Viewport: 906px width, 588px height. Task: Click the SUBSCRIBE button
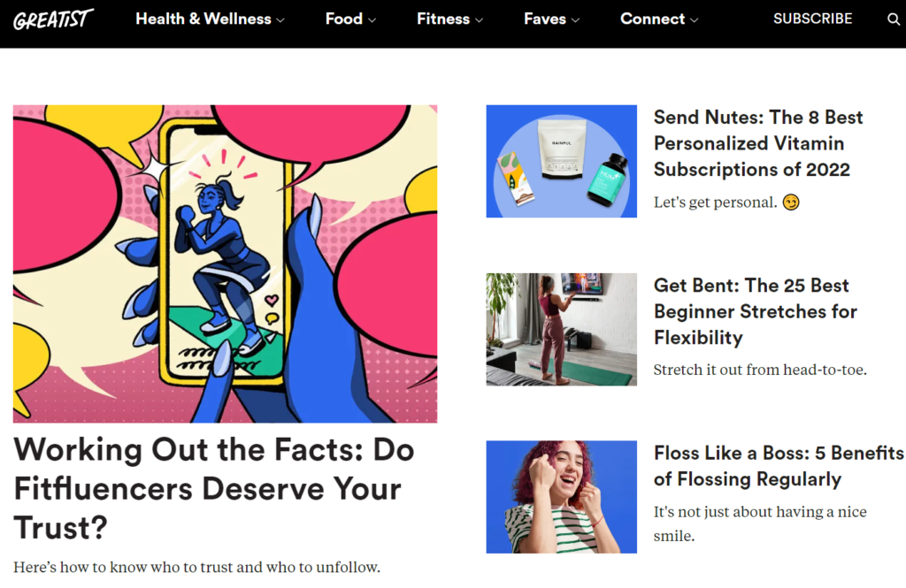[x=812, y=19]
